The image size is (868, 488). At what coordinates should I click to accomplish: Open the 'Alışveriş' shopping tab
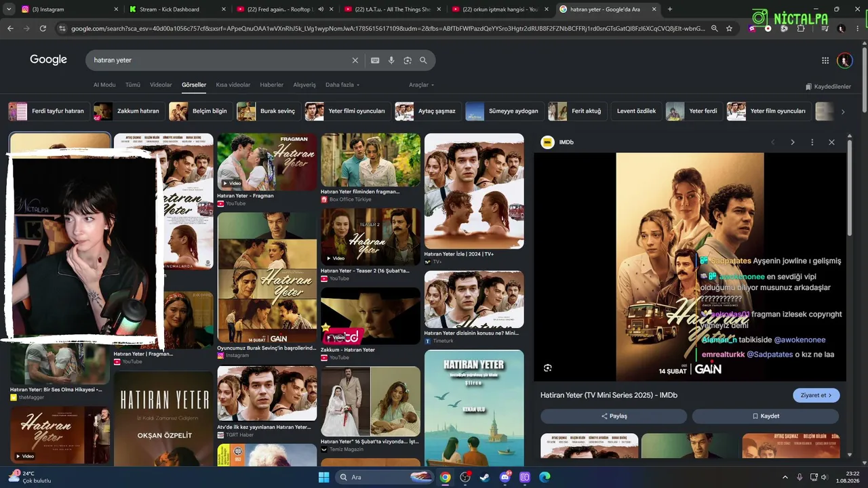point(304,85)
